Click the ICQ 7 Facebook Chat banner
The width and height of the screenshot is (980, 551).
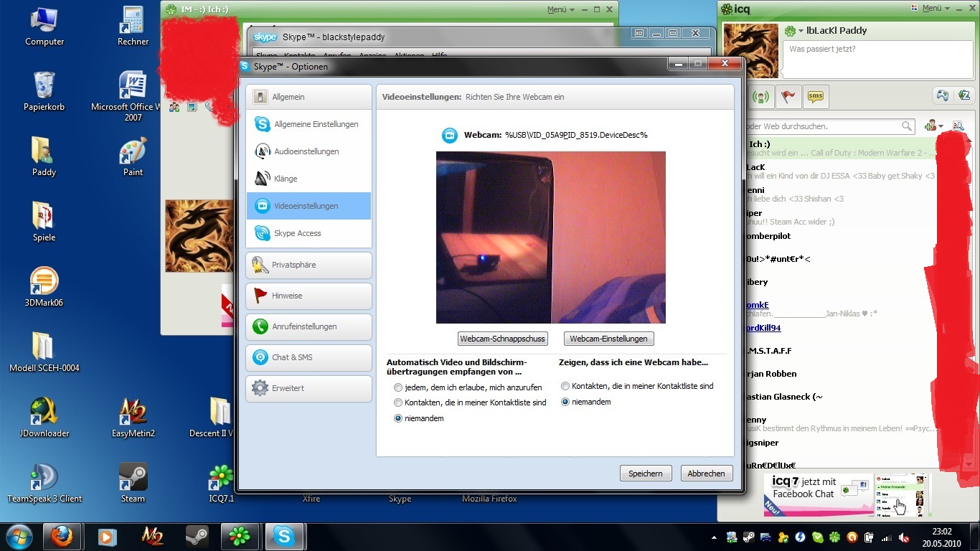pyautogui.click(x=846, y=494)
